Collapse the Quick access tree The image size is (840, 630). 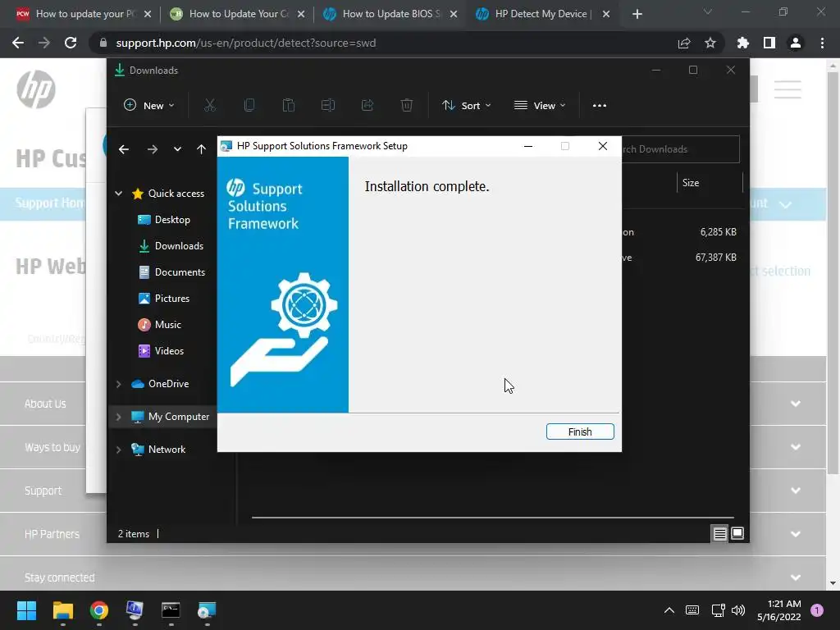tap(118, 194)
